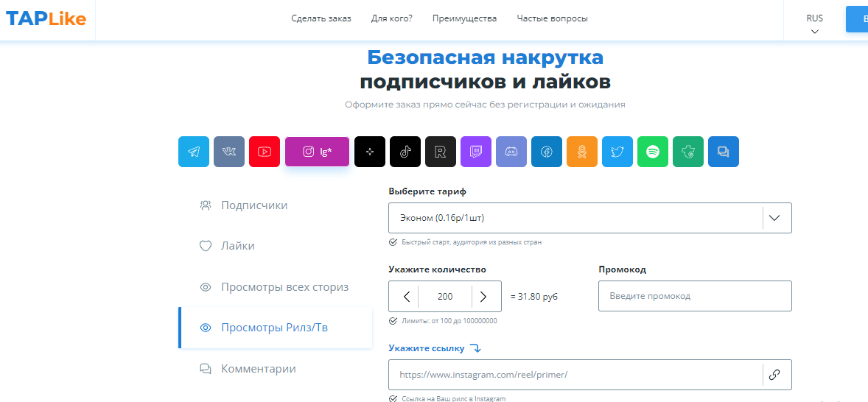Click the link icon in the URL field
The width and height of the screenshot is (868, 402).
pyautogui.click(x=774, y=375)
